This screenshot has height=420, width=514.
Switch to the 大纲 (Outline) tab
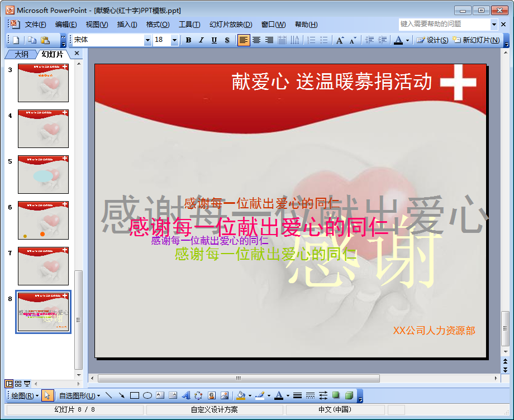click(x=21, y=54)
